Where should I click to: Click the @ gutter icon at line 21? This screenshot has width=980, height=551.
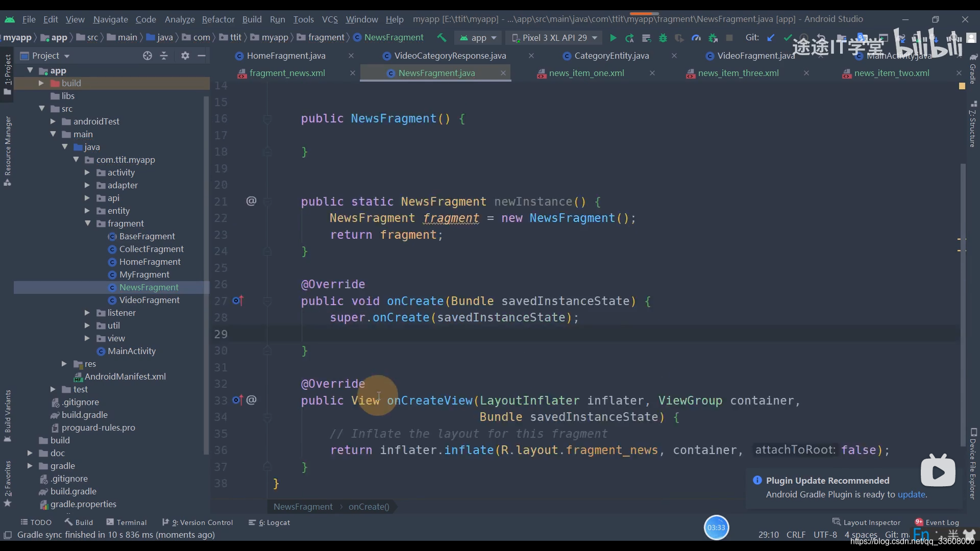pyautogui.click(x=251, y=201)
